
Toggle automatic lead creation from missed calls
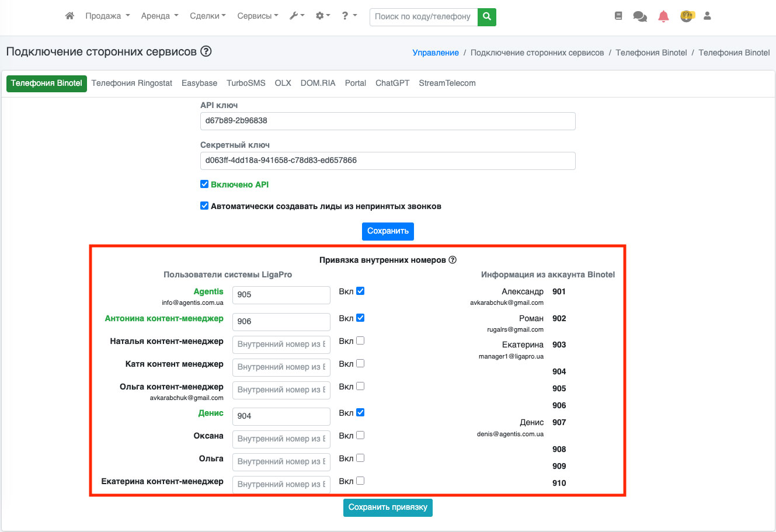pos(204,206)
